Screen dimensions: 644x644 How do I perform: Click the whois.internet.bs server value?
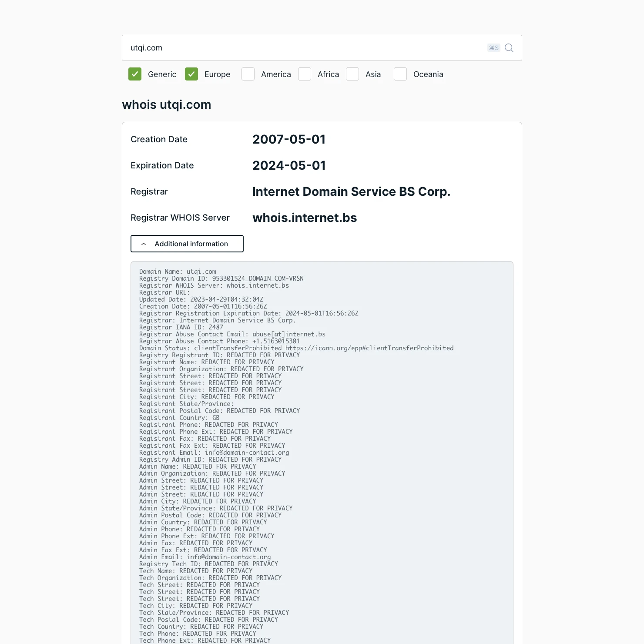point(305,218)
